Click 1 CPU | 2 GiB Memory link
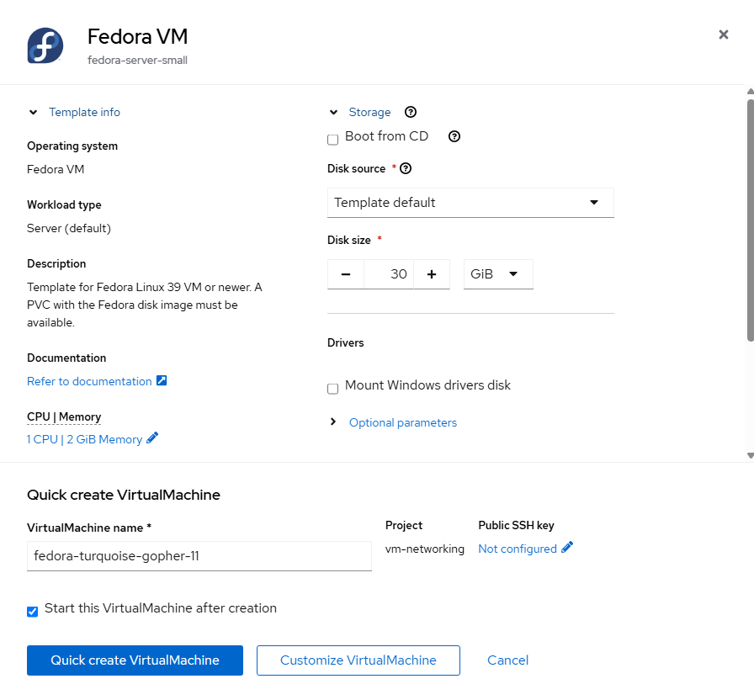Screen dimensions: 754x700 click(85, 439)
